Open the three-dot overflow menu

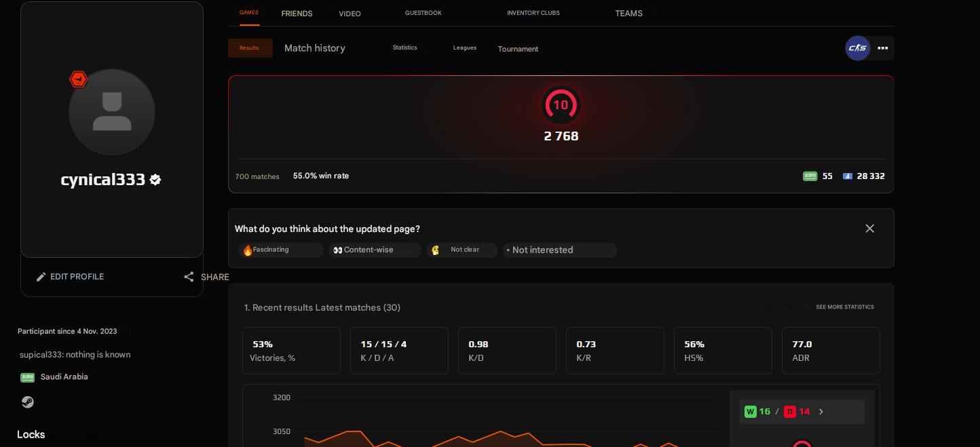pyautogui.click(x=883, y=47)
